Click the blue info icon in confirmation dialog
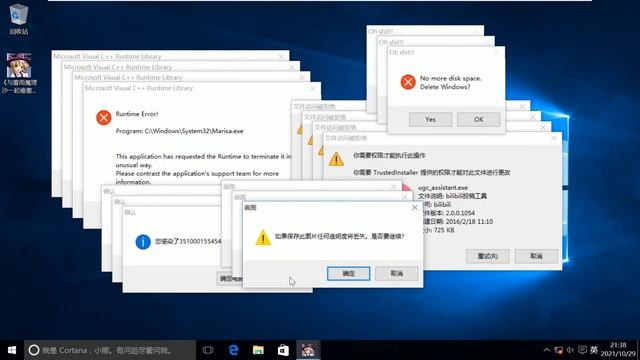The height and width of the screenshot is (360, 640). (x=143, y=242)
